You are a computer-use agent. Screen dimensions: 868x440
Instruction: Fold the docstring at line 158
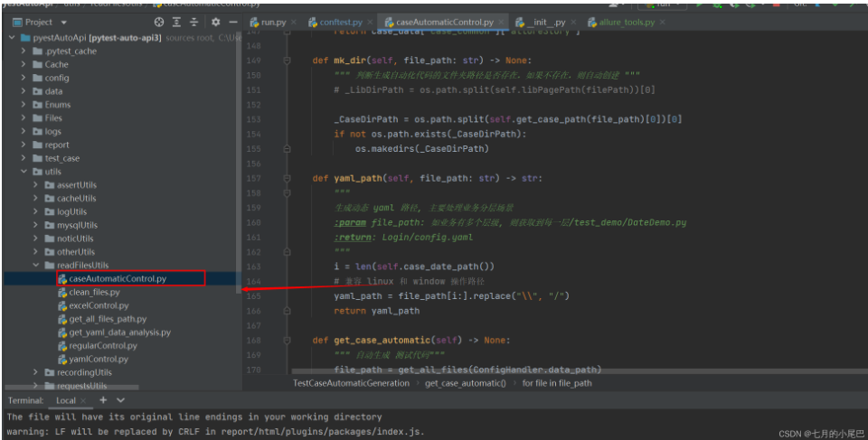click(287, 192)
